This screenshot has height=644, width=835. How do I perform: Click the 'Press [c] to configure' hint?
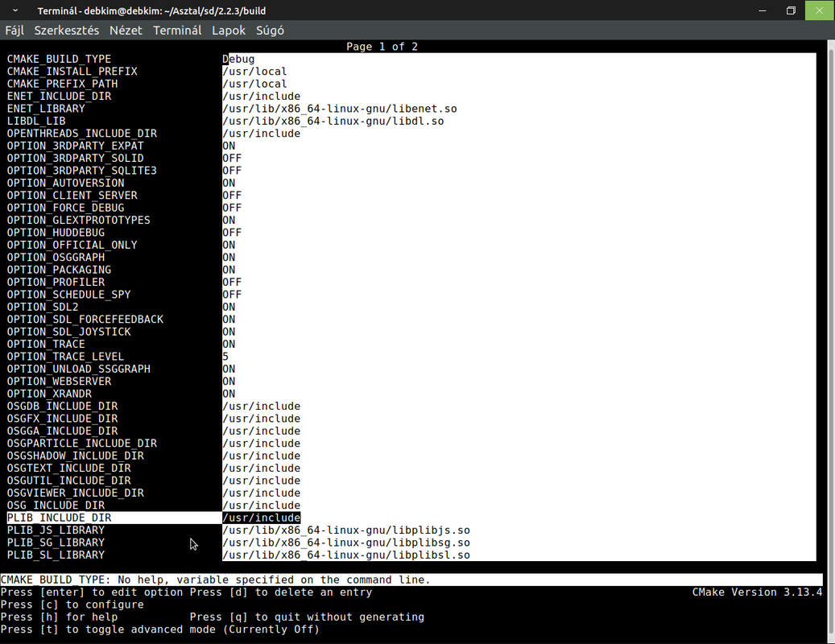72,605
